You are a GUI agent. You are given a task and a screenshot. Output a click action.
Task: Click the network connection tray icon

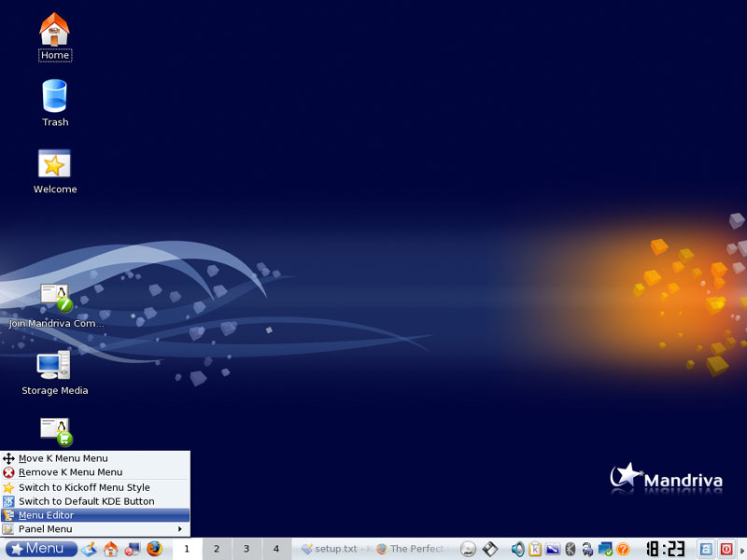click(587, 549)
